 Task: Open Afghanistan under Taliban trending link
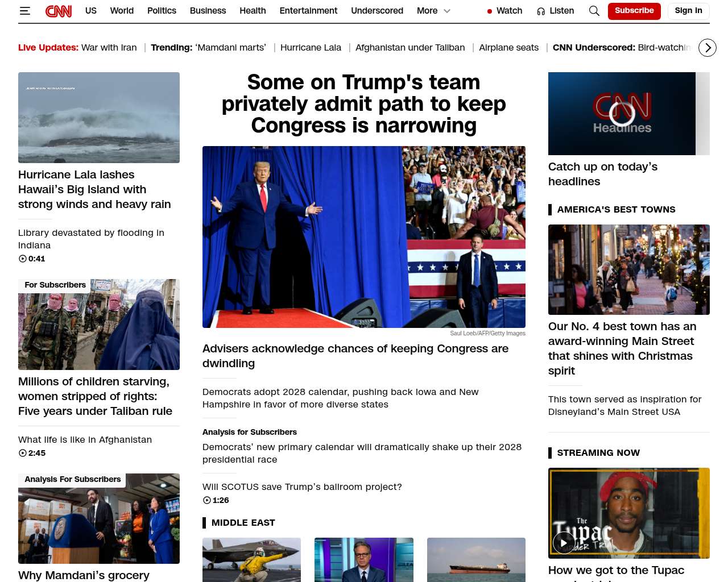(410, 48)
